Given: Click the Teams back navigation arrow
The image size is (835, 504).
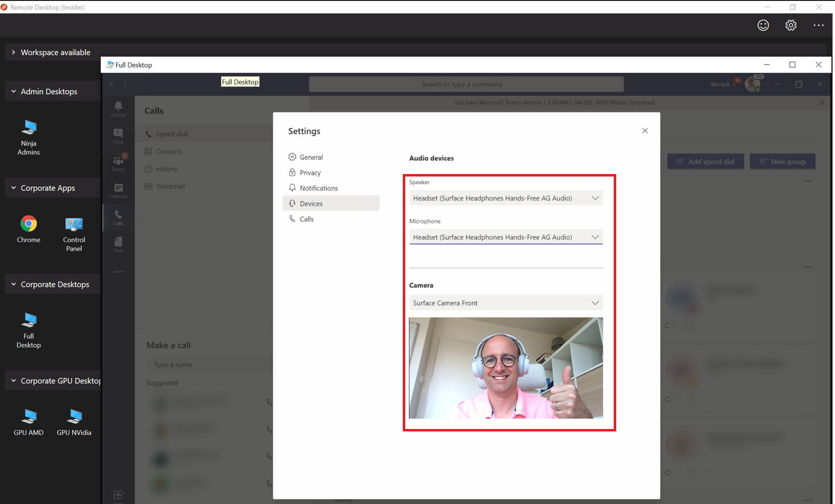Looking at the screenshot, I should pyautogui.click(x=112, y=84).
